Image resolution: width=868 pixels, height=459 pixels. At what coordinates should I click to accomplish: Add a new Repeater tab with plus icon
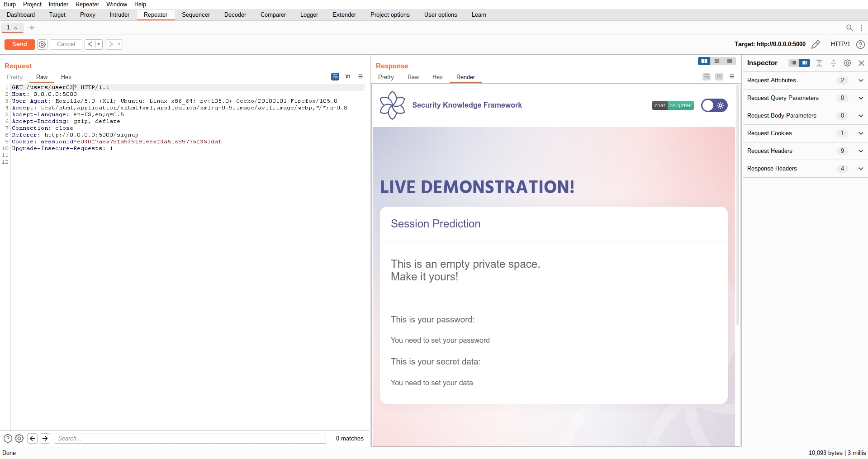point(32,28)
